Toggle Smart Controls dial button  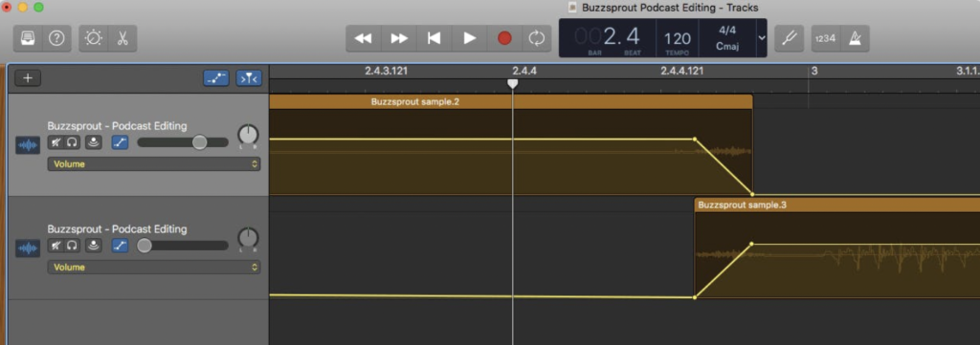[94, 38]
